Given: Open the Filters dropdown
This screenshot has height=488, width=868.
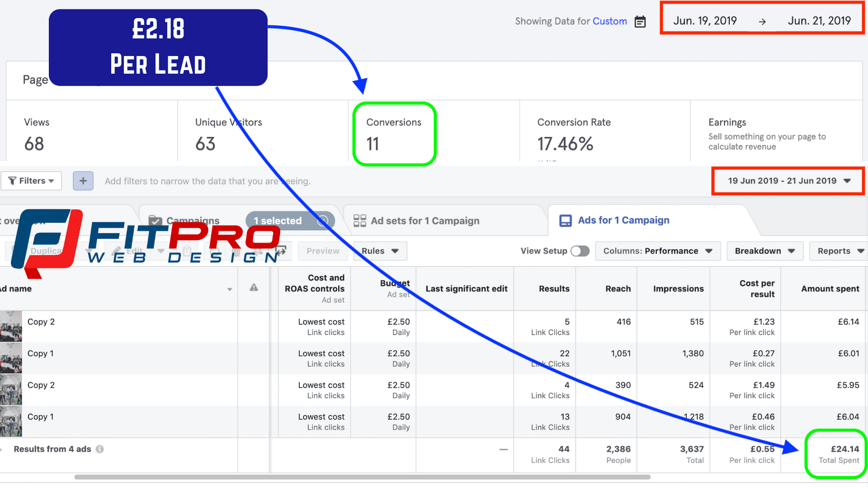Looking at the screenshot, I should pos(31,181).
